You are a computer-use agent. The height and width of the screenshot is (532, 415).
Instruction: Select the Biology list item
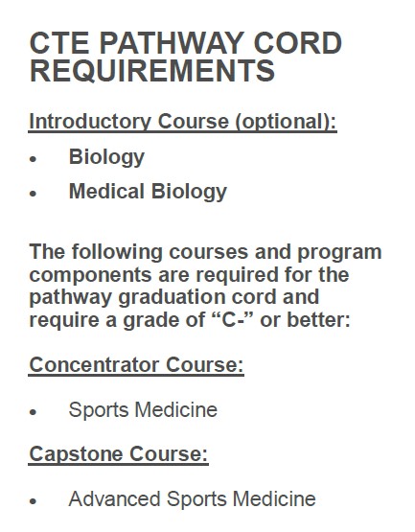tap(106, 157)
